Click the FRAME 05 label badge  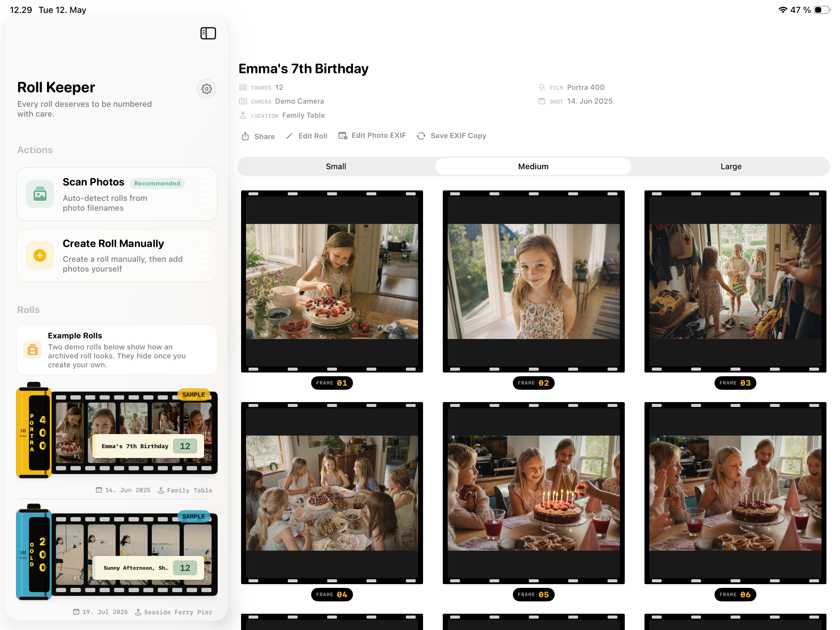533,595
